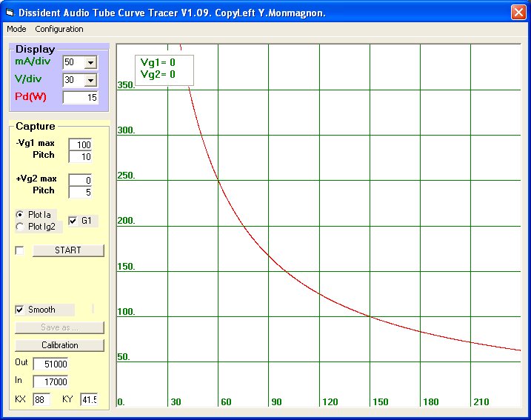
Task: Click the Vg1 Pitch field showing 10
Action: point(80,157)
